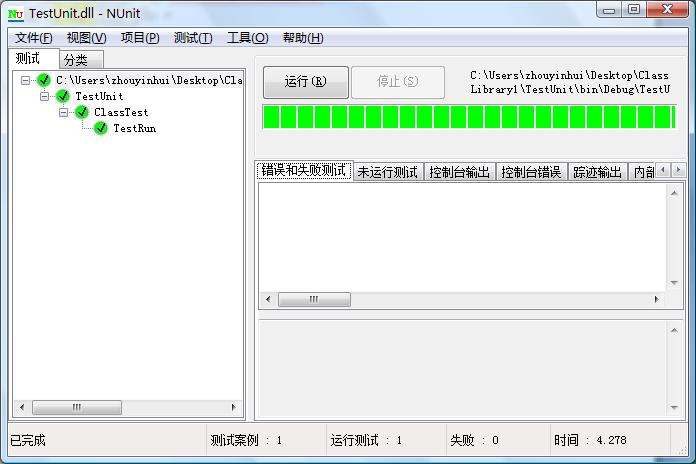Open the 文件(F) menu
Screen dimensions: 696x464
pos(33,38)
